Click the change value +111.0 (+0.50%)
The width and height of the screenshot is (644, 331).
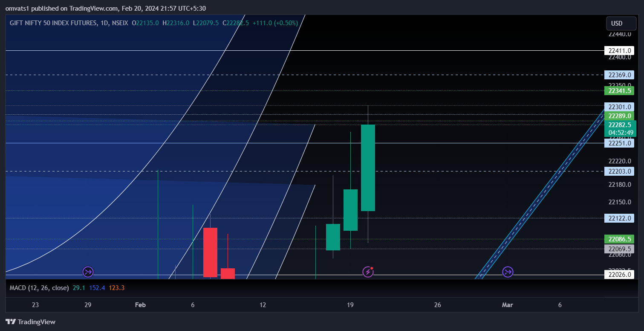pos(275,23)
